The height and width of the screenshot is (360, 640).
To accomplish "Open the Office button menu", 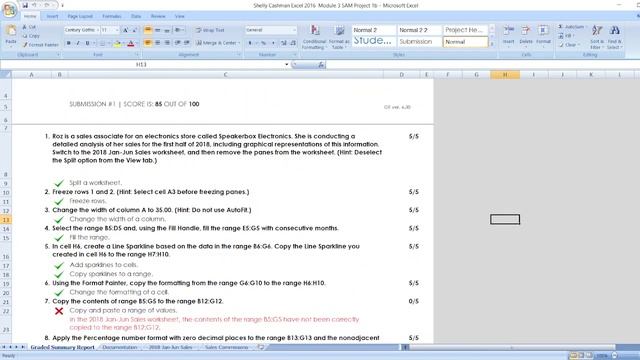I will coord(9,9).
